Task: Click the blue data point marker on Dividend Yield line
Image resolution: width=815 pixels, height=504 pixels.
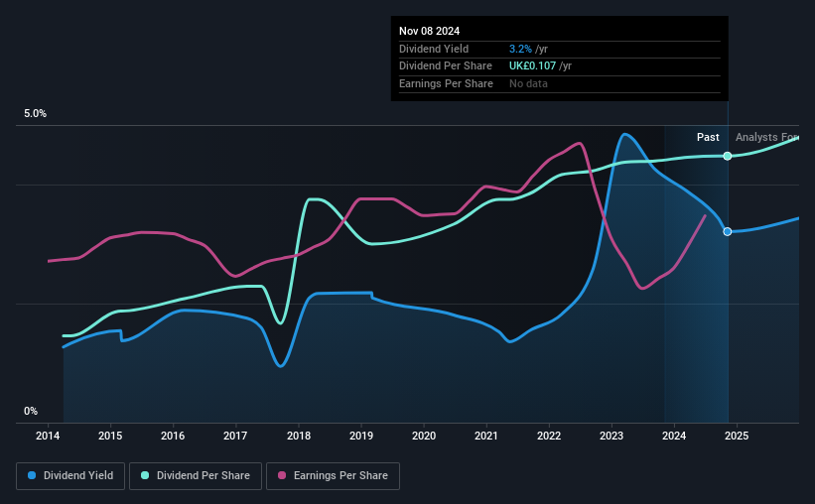Action: [x=728, y=232]
